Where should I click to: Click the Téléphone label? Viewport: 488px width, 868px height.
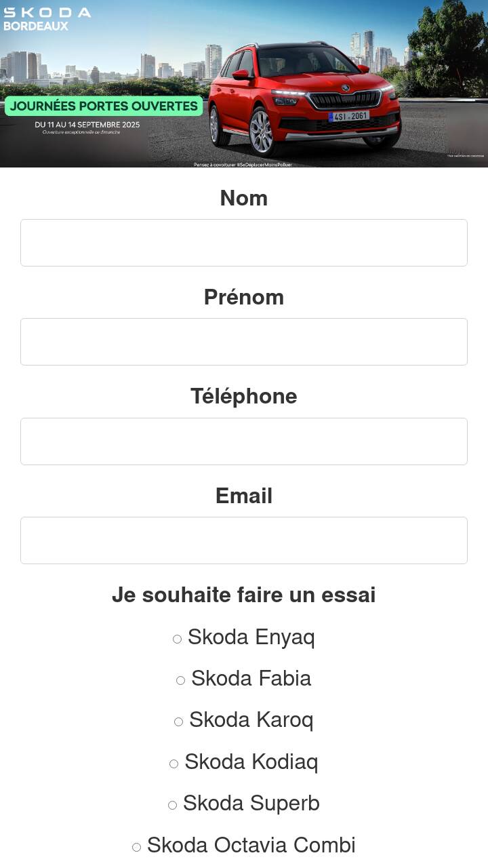pyautogui.click(x=244, y=396)
